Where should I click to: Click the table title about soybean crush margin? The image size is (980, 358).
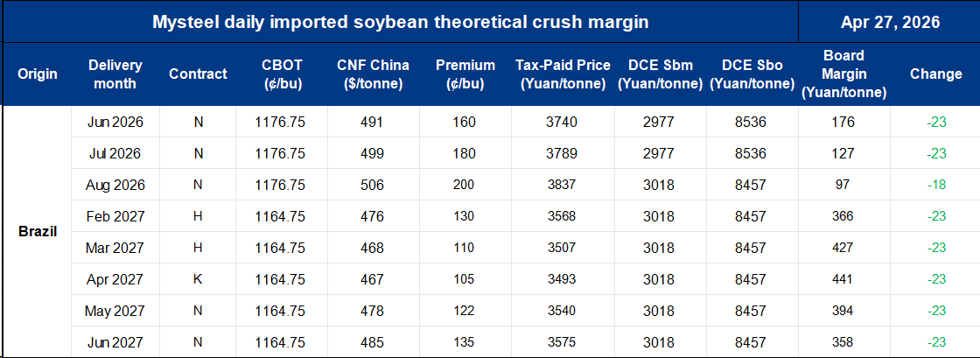(400, 22)
